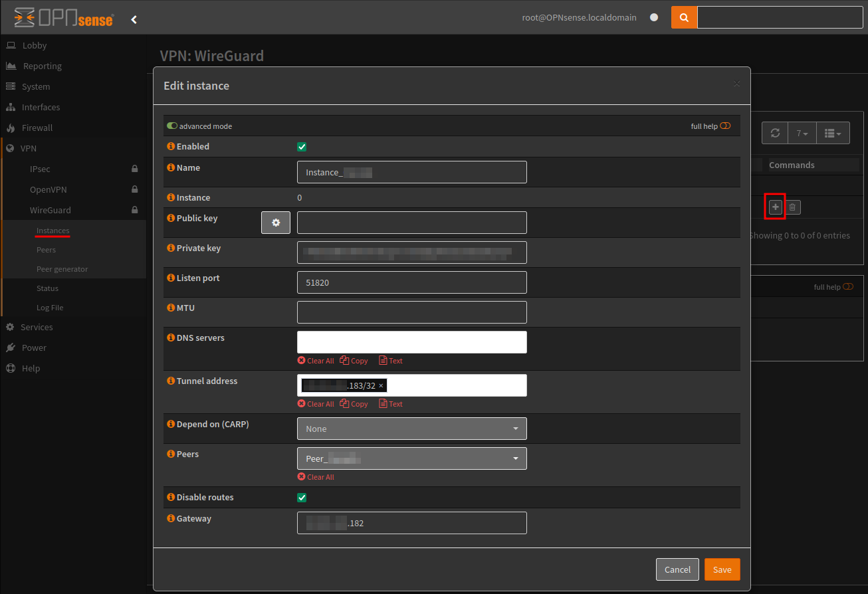Open Text view under Tunnel address

(x=391, y=404)
